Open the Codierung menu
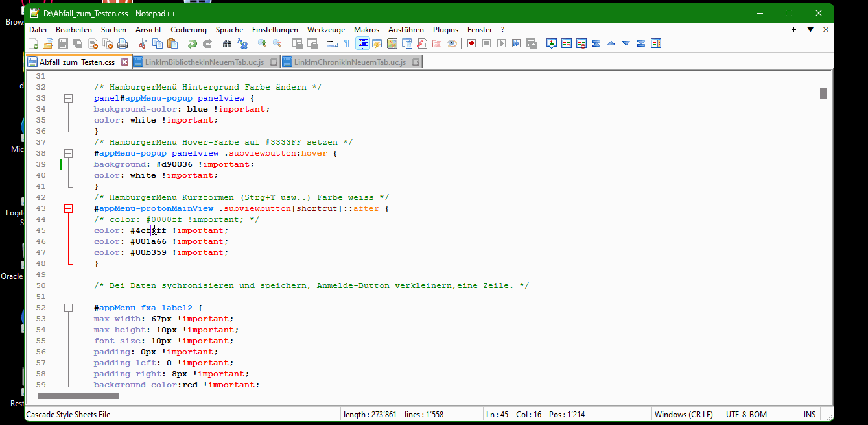The height and width of the screenshot is (425, 868). tap(189, 30)
